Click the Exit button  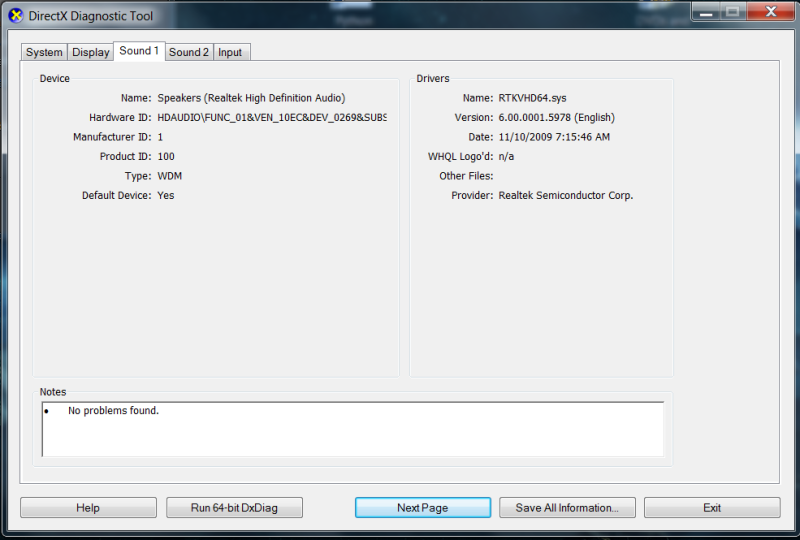(x=712, y=507)
